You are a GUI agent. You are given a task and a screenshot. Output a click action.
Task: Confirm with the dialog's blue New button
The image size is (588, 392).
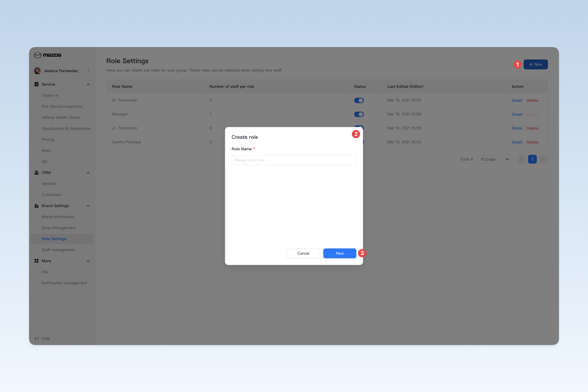click(340, 253)
